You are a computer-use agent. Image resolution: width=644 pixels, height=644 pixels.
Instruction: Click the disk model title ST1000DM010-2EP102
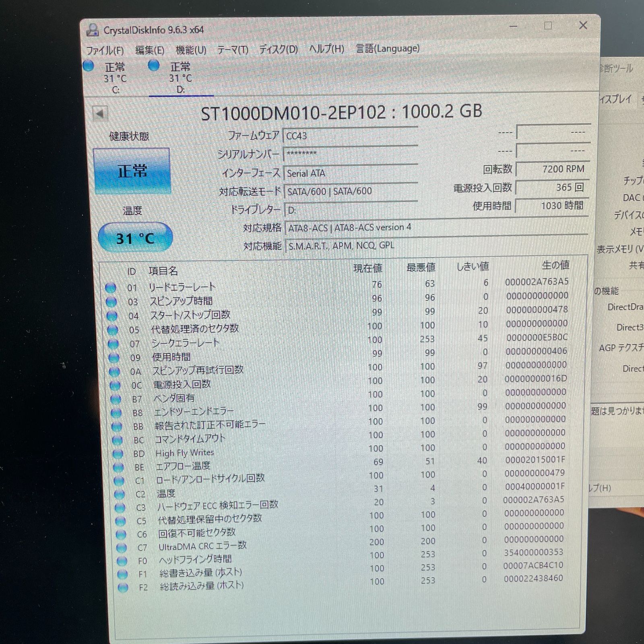click(293, 113)
